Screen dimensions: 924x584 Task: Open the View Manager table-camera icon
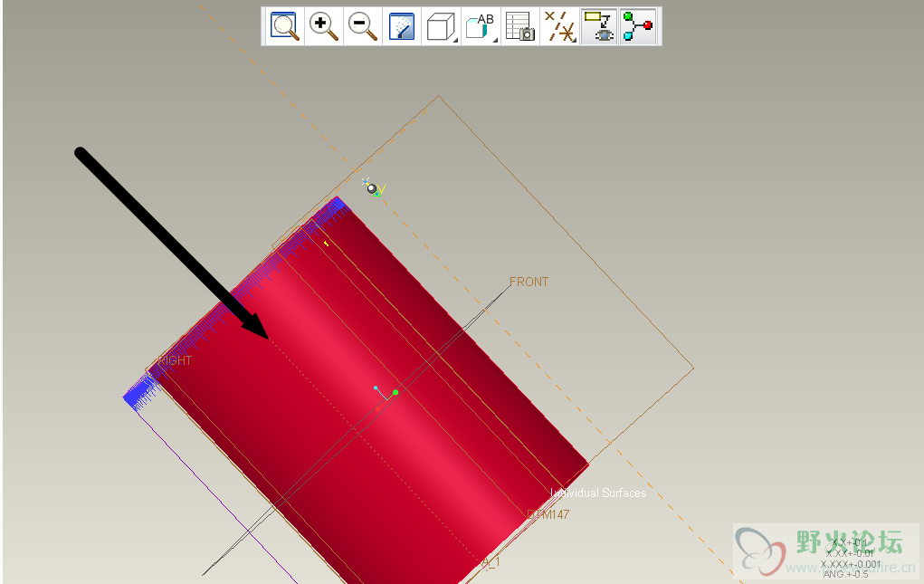point(520,26)
